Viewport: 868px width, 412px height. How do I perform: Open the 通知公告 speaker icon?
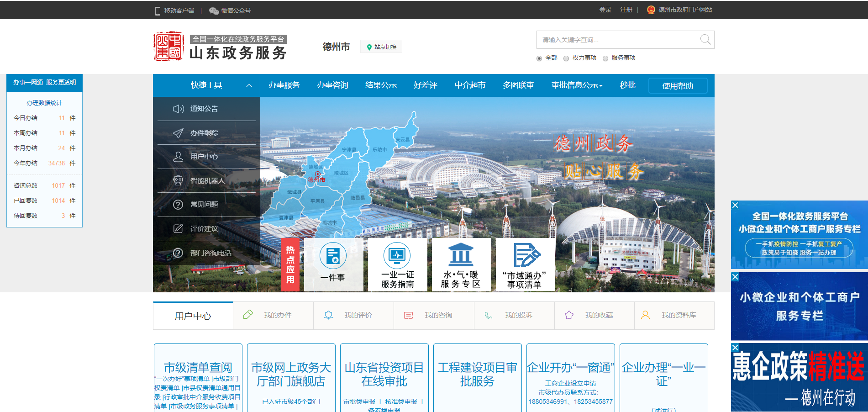(x=178, y=109)
